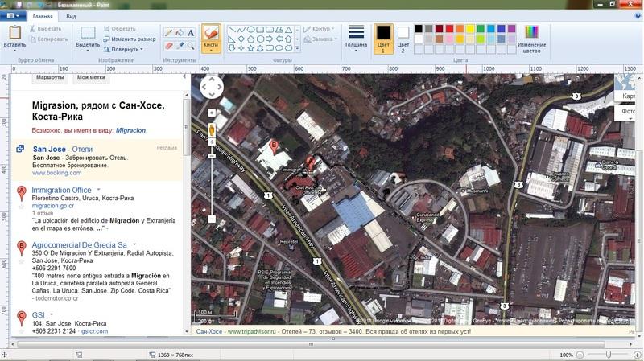Screen dimensions: 644x361
Task: Pick the yellow color swatch
Action: pyautogui.click(x=470, y=28)
